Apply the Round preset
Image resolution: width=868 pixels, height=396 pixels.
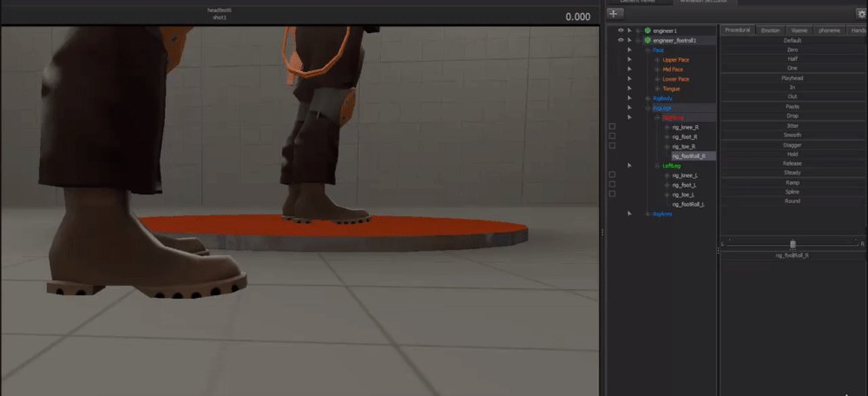792,201
